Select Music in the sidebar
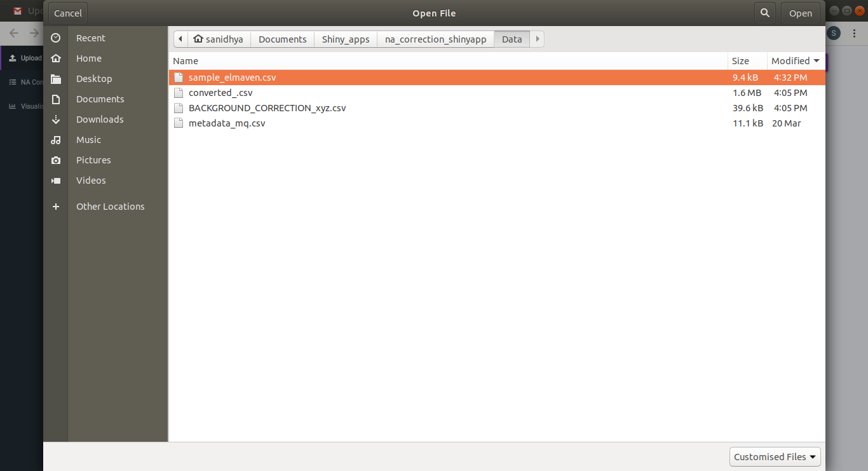 (89, 140)
